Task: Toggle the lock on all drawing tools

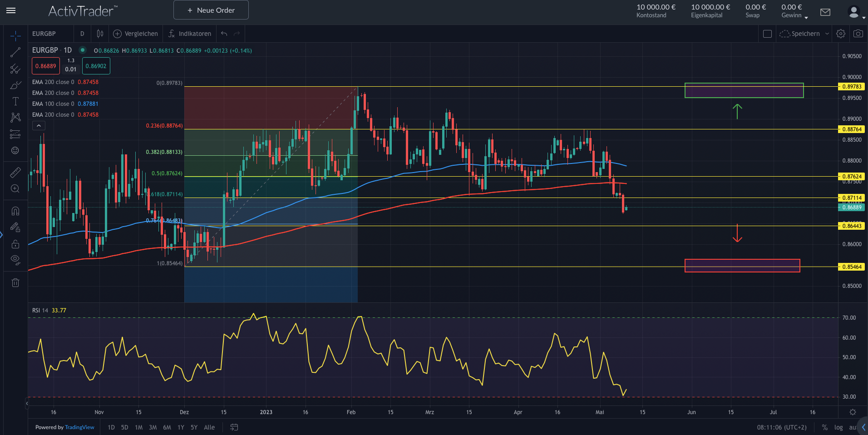Action: [15, 244]
